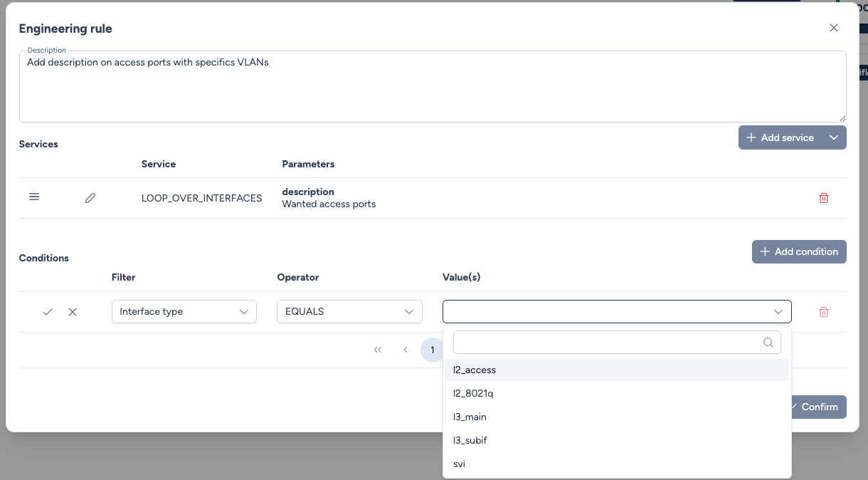Open the Interface type filter dropdown
The image size is (868, 480).
[184, 312]
